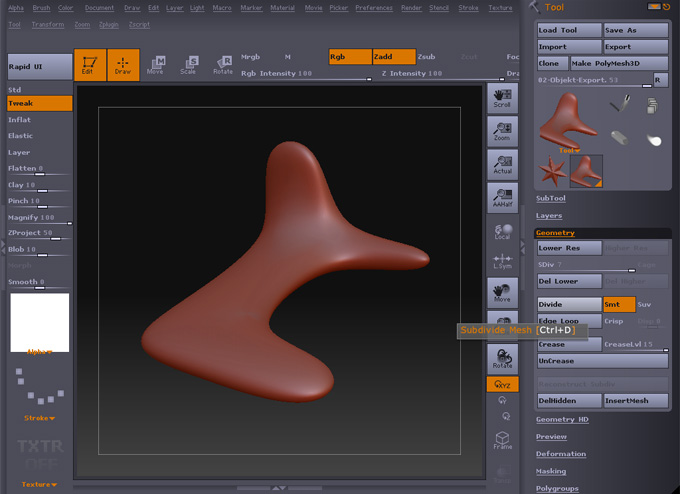Viewport: 680px width, 494px height.
Task: Click the Move transform icon in top toolbar
Action: click(156, 65)
